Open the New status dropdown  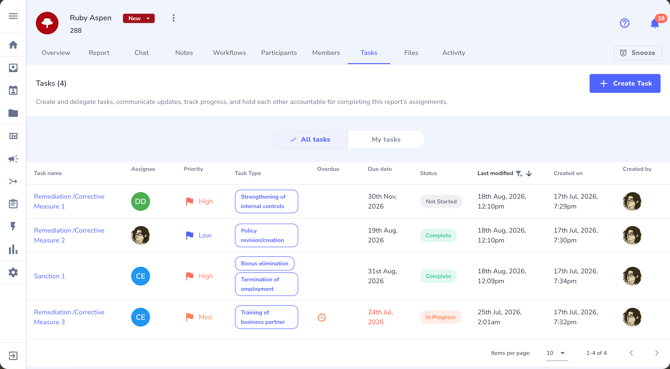139,18
